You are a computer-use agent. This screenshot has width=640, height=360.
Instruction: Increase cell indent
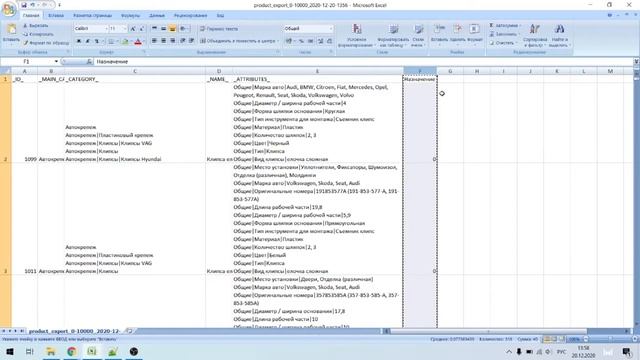[191, 41]
